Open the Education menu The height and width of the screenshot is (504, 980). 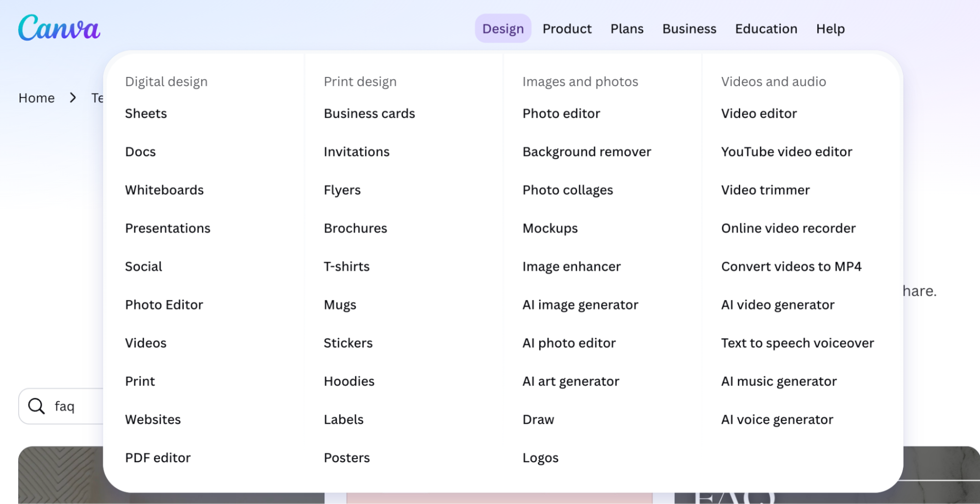click(x=766, y=29)
